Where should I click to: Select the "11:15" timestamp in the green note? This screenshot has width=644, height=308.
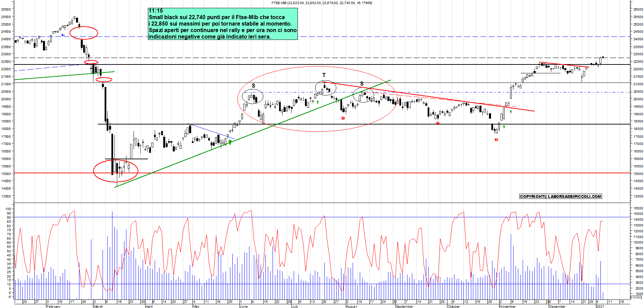[156, 11]
